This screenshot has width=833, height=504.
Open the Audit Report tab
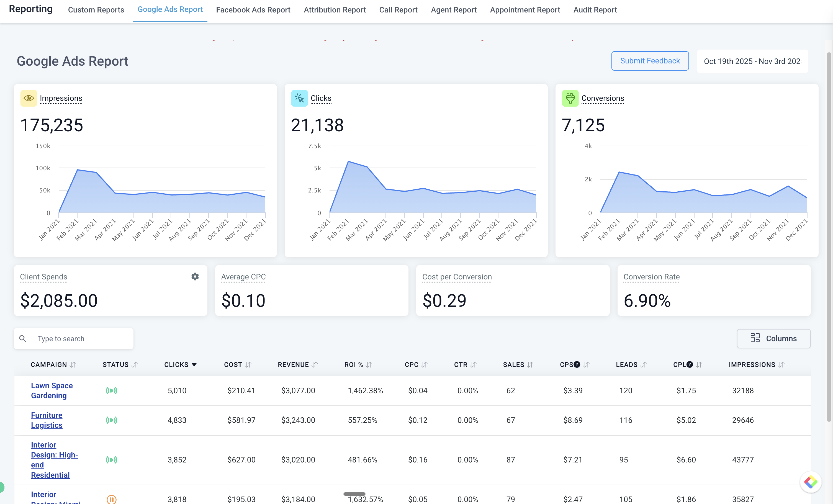tap(595, 10)
